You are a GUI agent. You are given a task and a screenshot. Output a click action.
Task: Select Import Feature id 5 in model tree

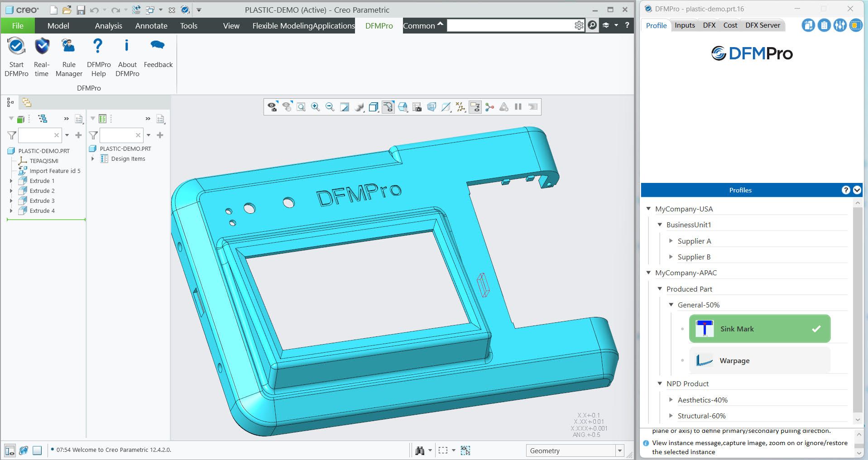55,171
